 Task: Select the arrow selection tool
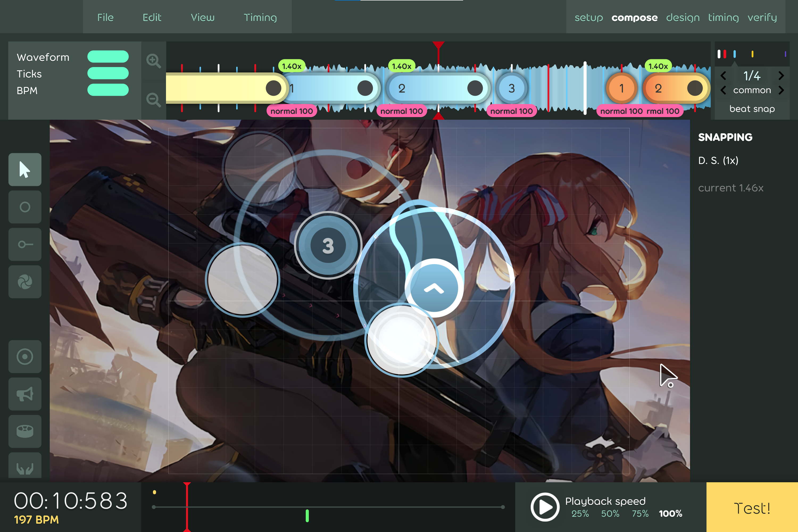[x=25, y=169]
